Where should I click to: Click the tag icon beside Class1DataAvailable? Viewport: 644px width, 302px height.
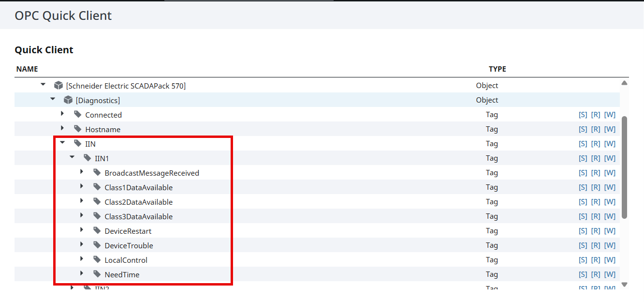point(97,187)
